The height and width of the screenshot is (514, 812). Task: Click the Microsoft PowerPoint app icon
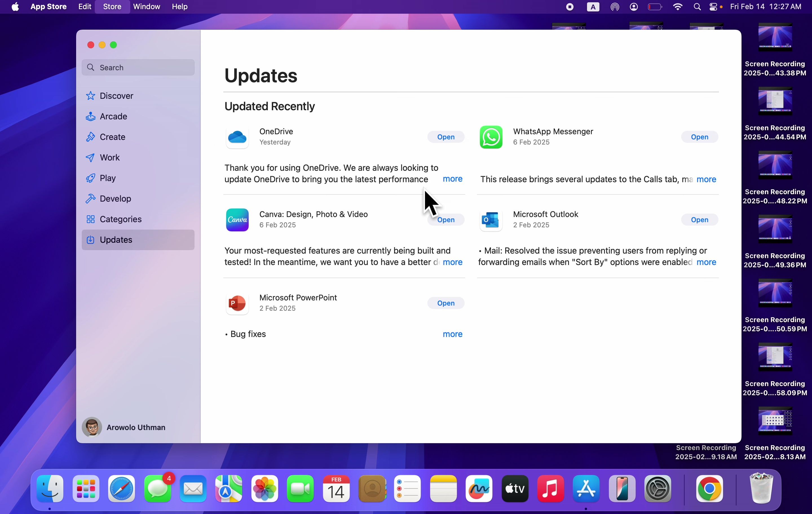(x=237, y=303)
